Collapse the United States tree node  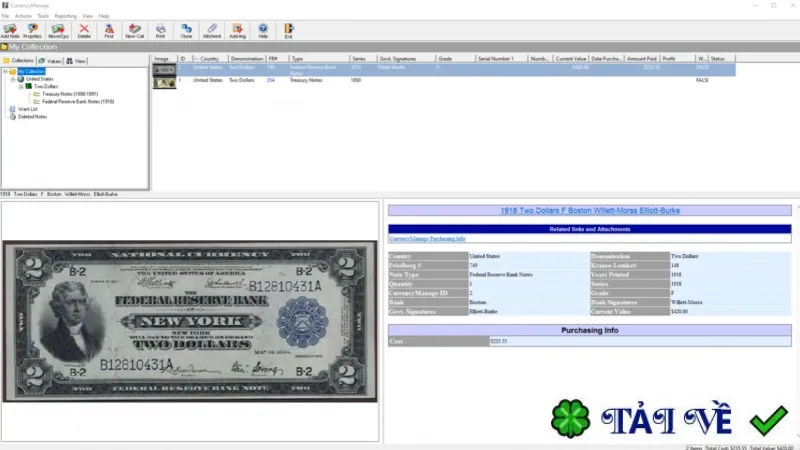click(x=13, y=79)
